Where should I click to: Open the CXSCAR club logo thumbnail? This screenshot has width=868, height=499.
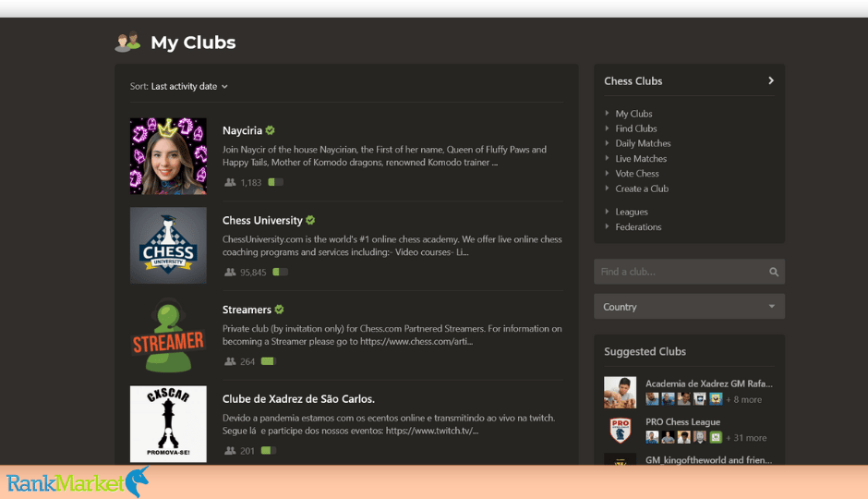(x=168, y=424)
